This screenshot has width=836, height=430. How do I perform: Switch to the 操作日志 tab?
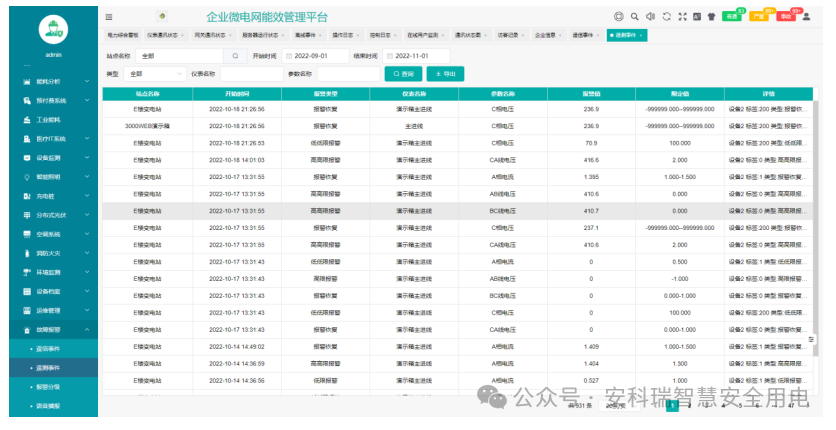[x=345, y=35]
